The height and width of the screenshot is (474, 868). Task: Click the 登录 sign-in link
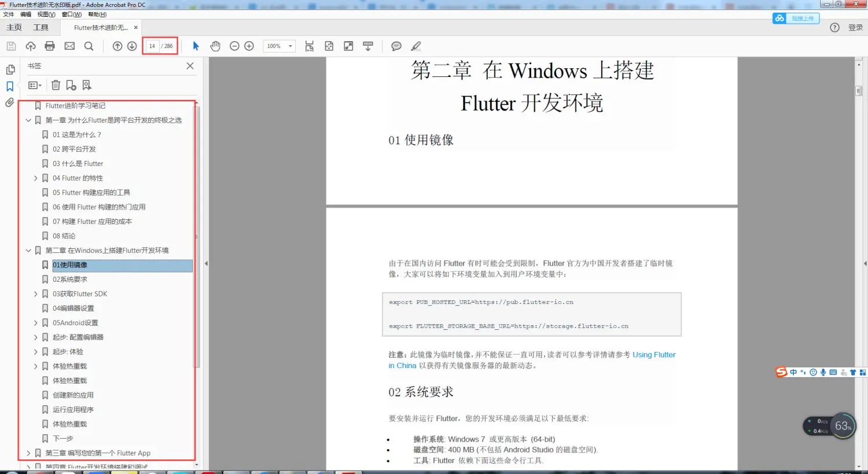(x=855, y=27)
